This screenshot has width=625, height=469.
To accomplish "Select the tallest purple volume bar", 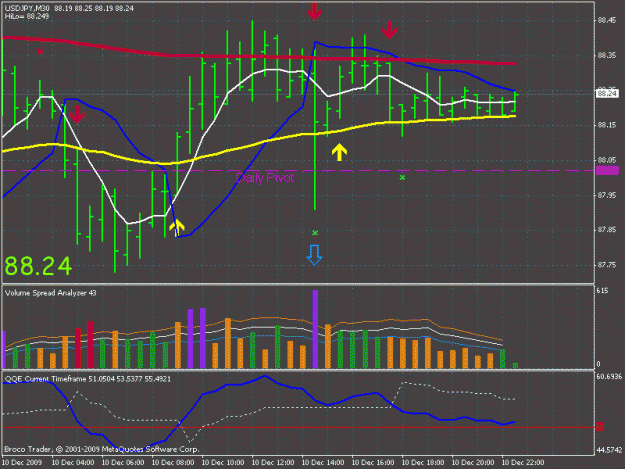I will click(315, 329).
